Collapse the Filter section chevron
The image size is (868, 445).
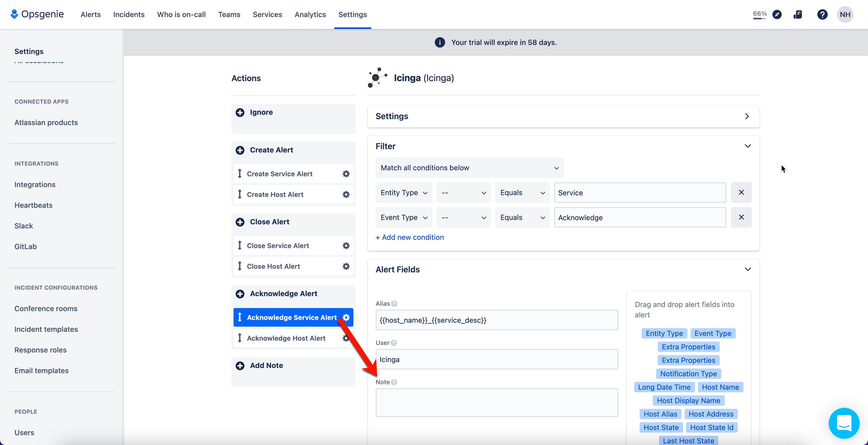point(748,146)
